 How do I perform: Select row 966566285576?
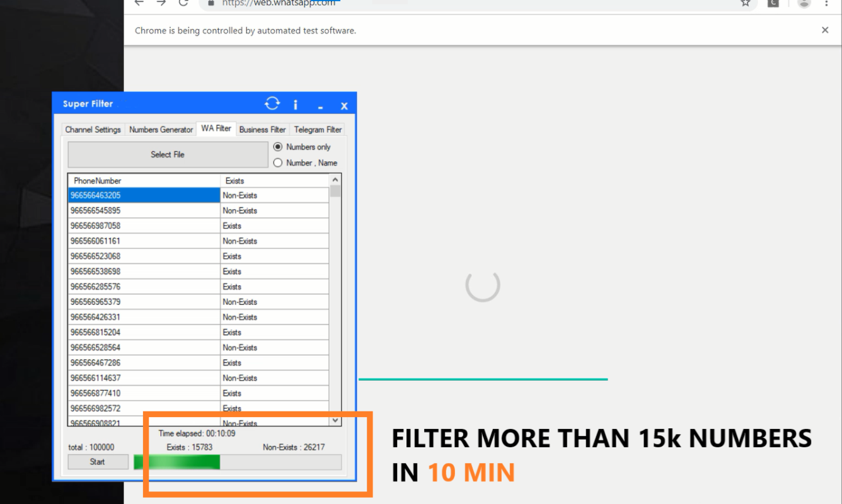(199, 287)
